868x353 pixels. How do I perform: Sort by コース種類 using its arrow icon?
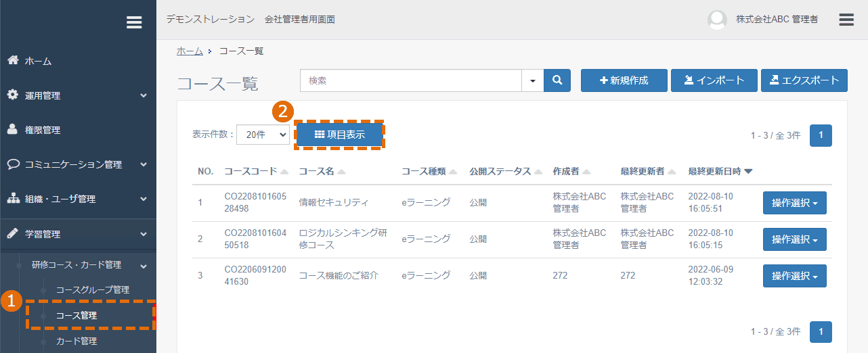click(x=453, y=172)
